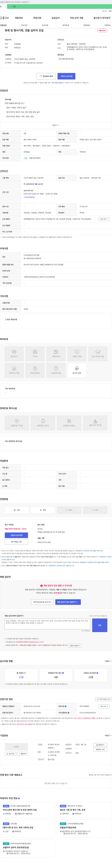This screenshot has width=112, height=868.
Task: Open the 실업급여 menu
Action: [56, 18]
